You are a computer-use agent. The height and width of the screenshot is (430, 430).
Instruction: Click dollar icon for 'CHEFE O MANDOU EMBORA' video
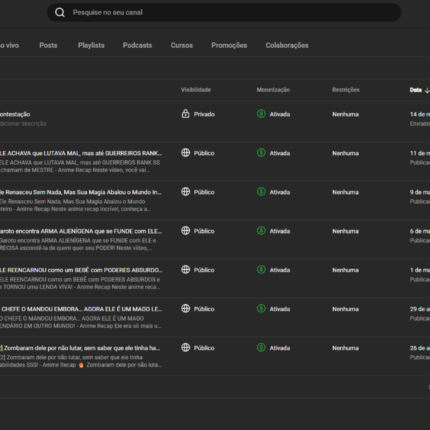[261, 308]
